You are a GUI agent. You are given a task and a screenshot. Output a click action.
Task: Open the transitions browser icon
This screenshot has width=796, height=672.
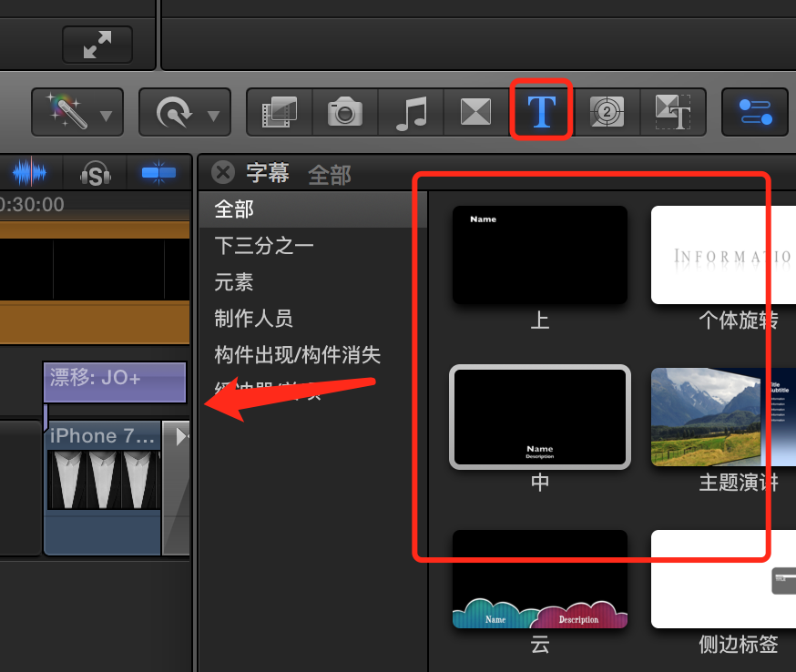(x=475, y=112)
